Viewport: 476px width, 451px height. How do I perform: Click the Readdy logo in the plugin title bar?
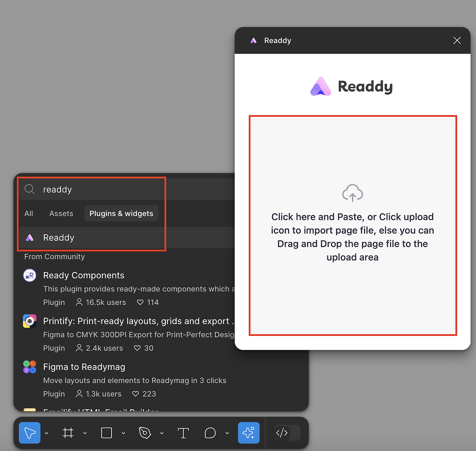pos(254,40)
